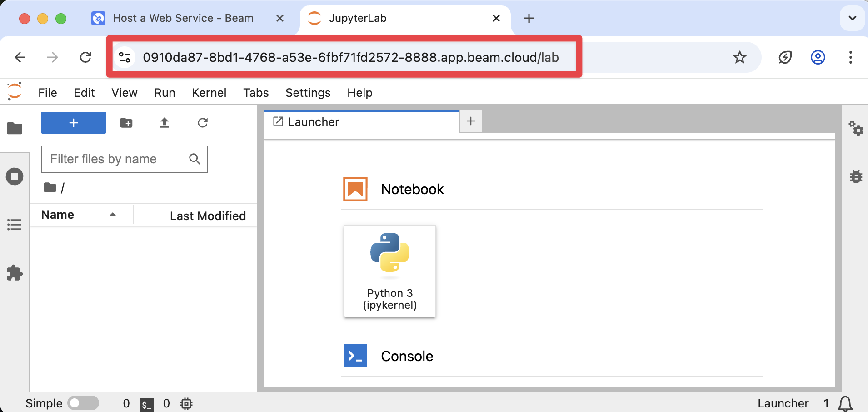Open the Debugger bug icon
Image resolution: width=868 pixels, height=412 pixels.
(856, 176)
